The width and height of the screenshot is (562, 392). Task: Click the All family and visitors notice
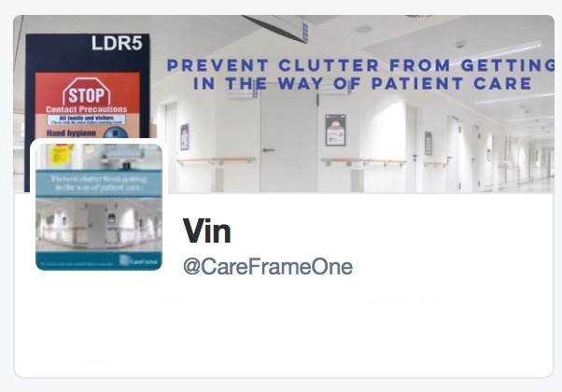[x=87, y=119]
